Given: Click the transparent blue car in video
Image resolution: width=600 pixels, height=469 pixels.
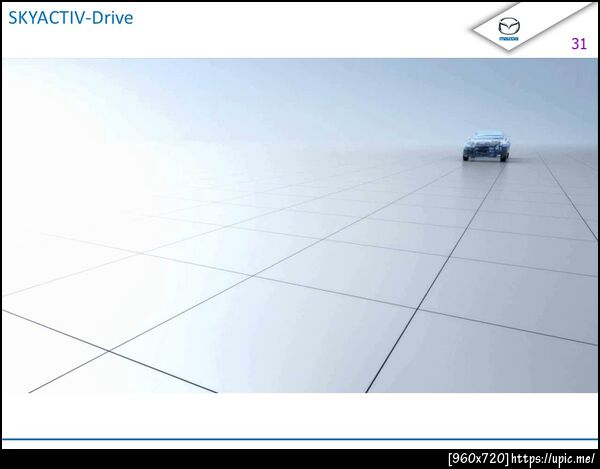Looking at the screenshot, I should coord(486,146).
